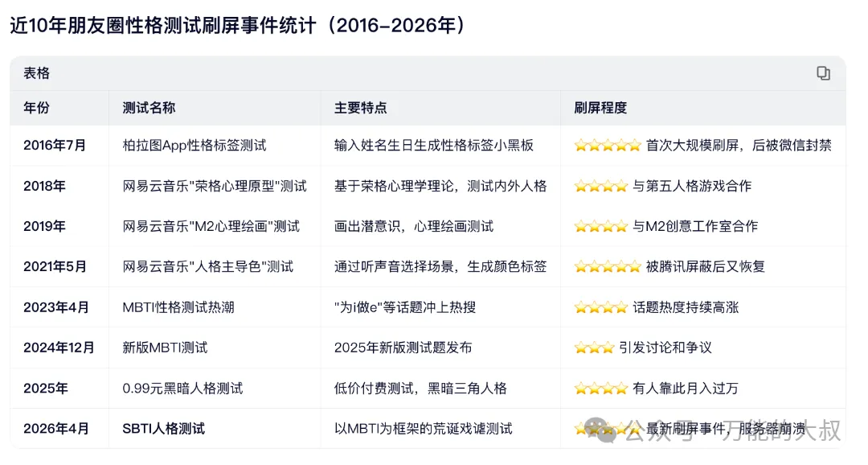Click the 刷屏程度 column header
Viewport: 868px width, 465px height.
[x=600, y=108]
